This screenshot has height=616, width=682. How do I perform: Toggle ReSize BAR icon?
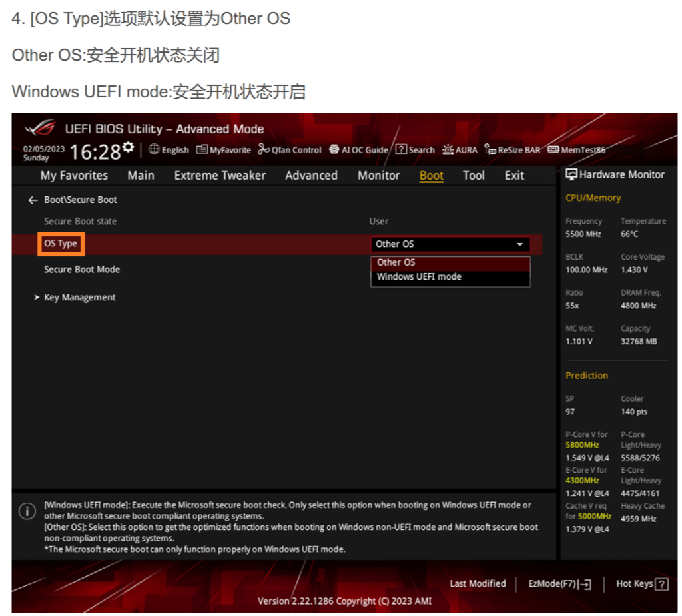coord(490,149)
